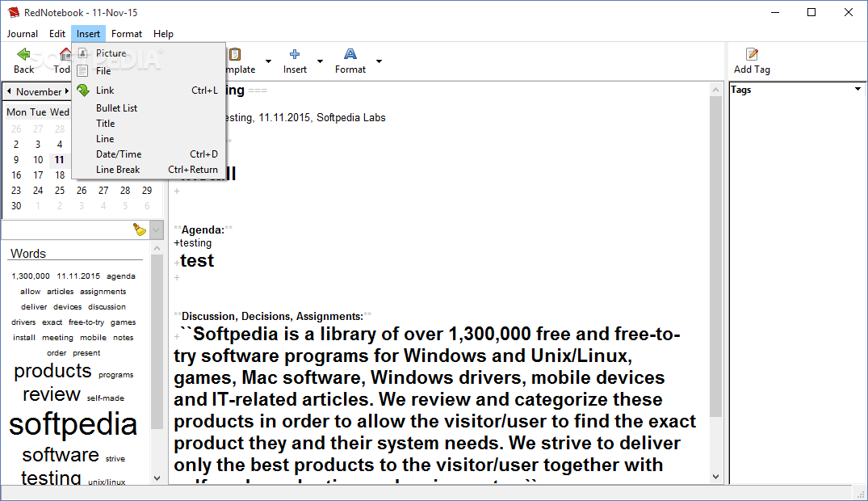868x501 pixels.
Task: Click the word cloud scroll down arrow
Action: click(157, 478)
